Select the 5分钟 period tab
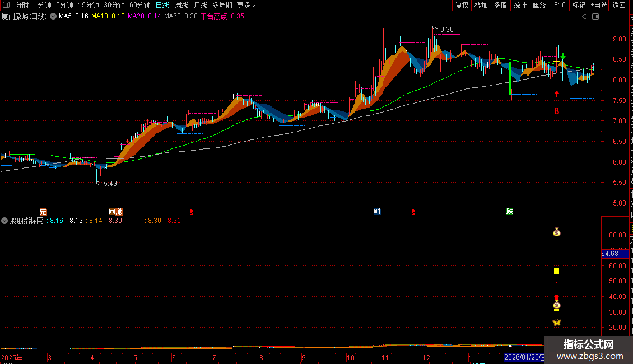The image size is (633, 364). click(x=64, y=5)
